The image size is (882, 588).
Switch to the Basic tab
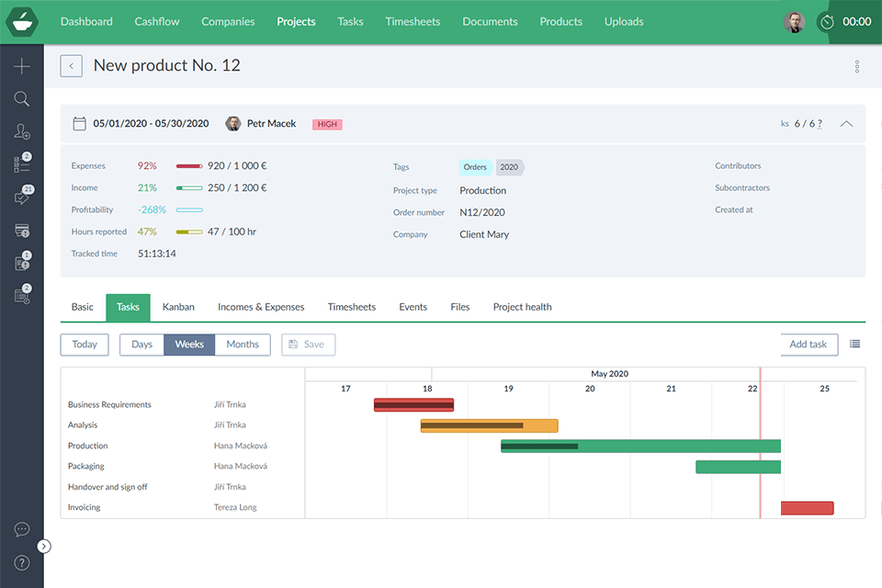pyautogui.click(x=82, y=307)
